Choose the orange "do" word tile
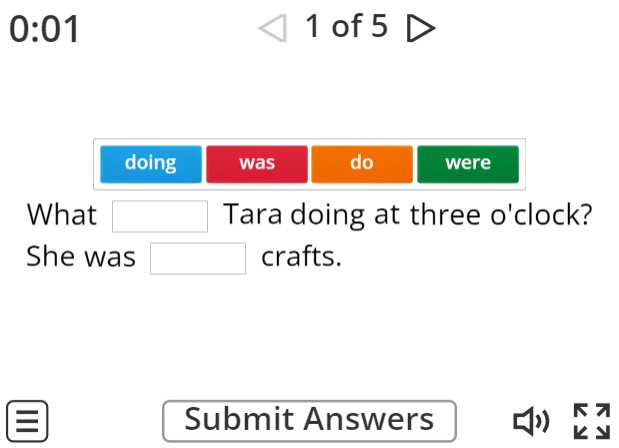This screenshot has height=448, width=619. [x=362, y=164]
